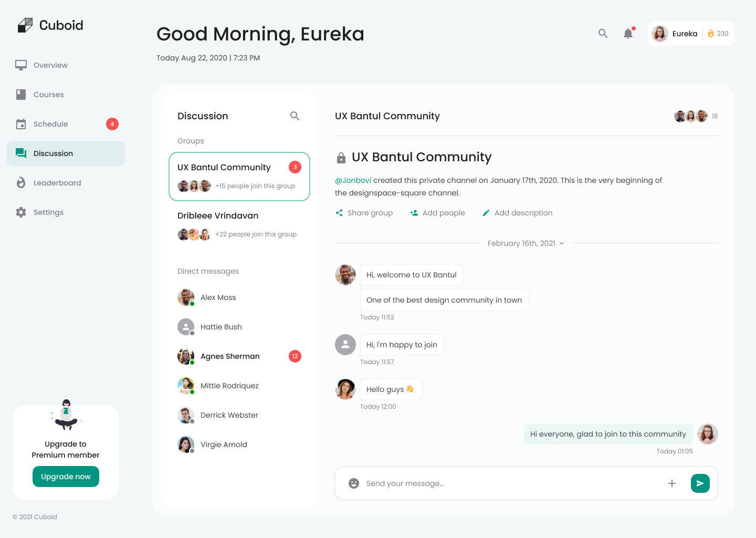Open Leaderboard from the sidebar

pyautogui.click(x=57, y=183)
